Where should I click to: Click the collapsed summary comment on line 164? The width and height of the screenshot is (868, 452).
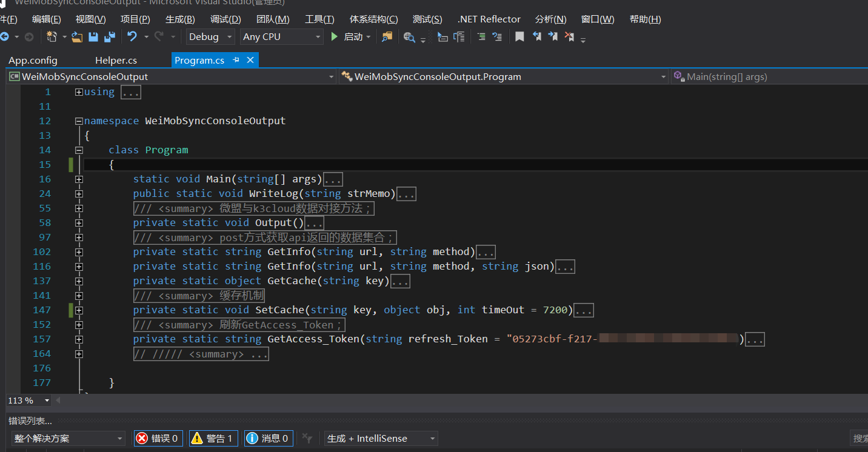[x=201, y=354]
